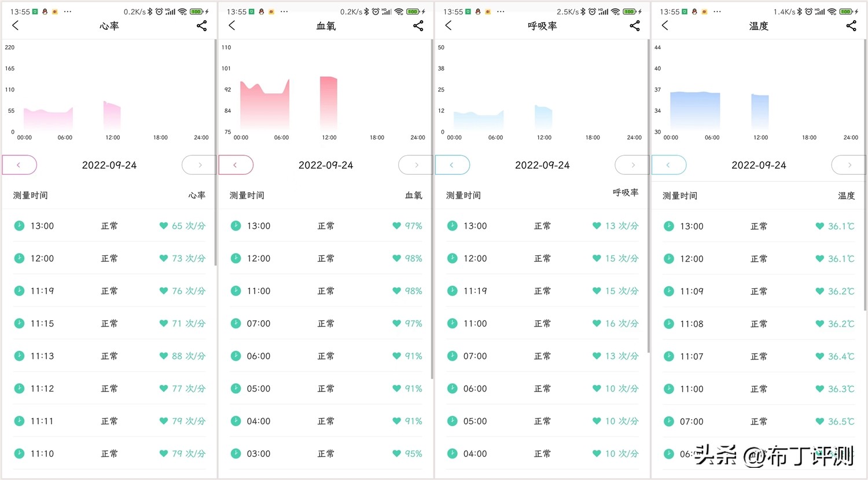
Task: Select the 测量时间 column header on the 呼吸率 page
Action: coord(464,195)
